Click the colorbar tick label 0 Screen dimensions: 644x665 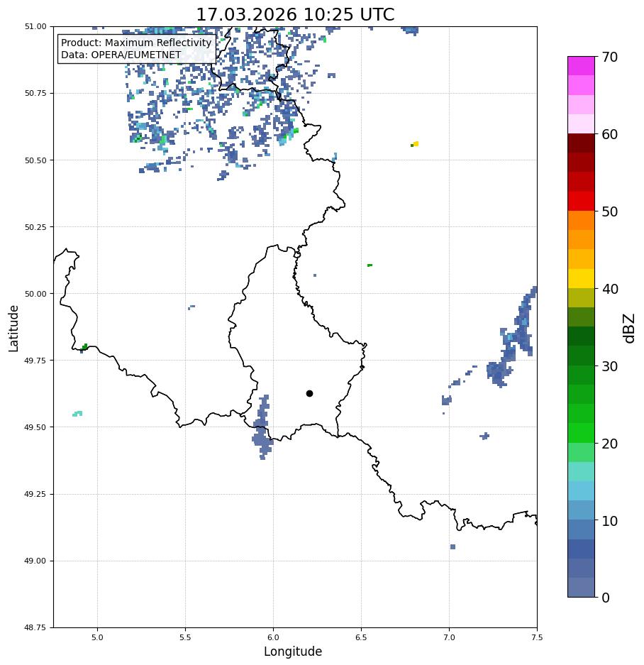pyautogui.click(x=606, y=598)
